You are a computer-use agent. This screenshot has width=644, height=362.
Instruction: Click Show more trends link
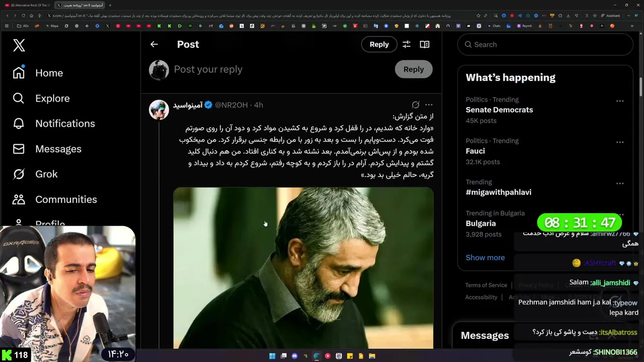click(x=485, y=257)
